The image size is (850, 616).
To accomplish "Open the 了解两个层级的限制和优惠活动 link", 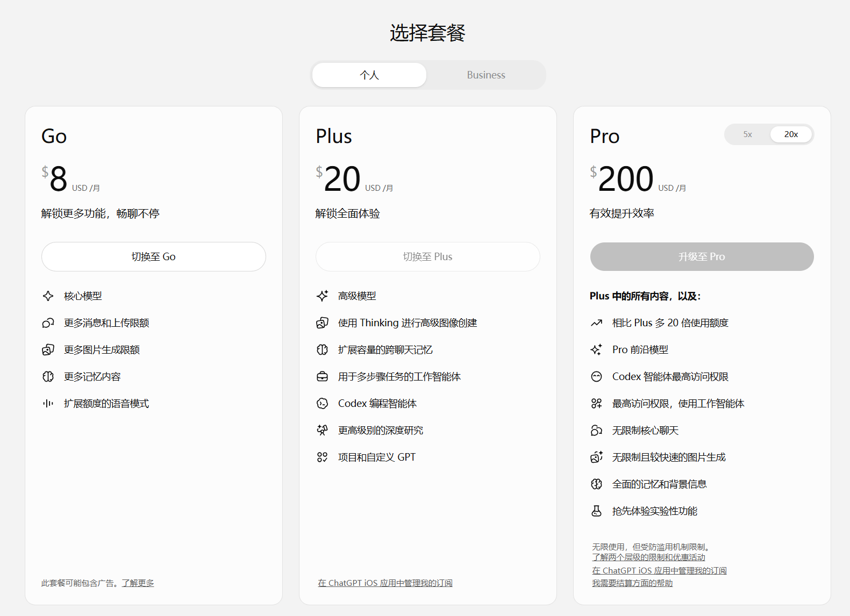I will [648, 557].
